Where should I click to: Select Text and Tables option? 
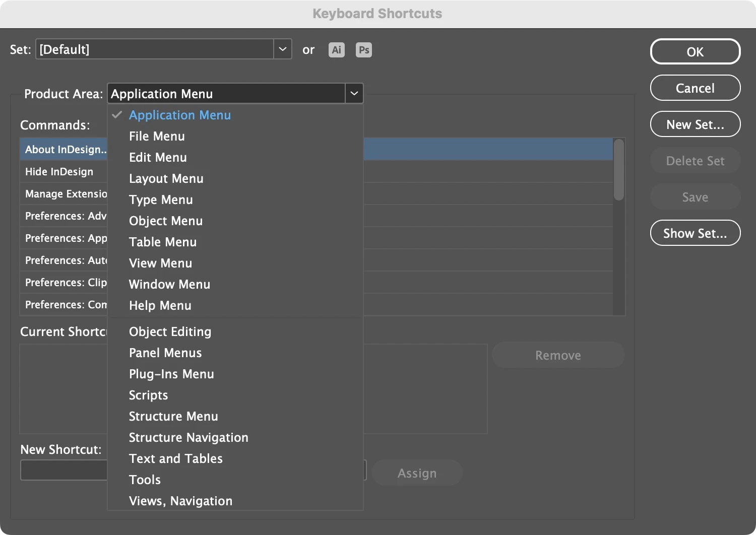pyautogui.click(x=235, y=459)
